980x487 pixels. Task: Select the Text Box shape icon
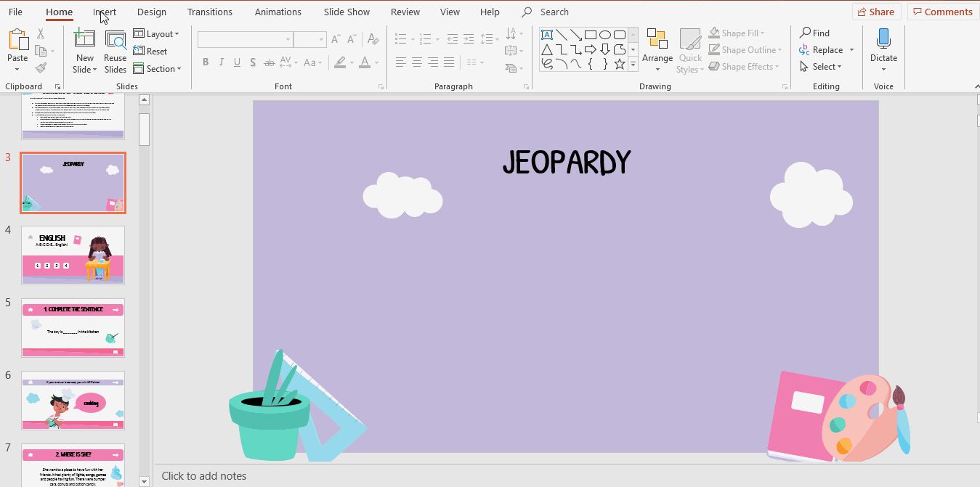click(x=547, y=34)
